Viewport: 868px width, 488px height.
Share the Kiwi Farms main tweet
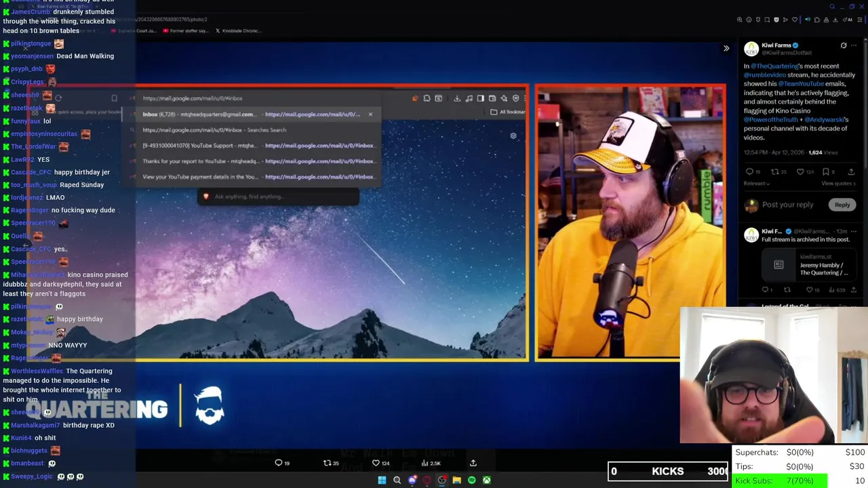[x=851, y=171]
